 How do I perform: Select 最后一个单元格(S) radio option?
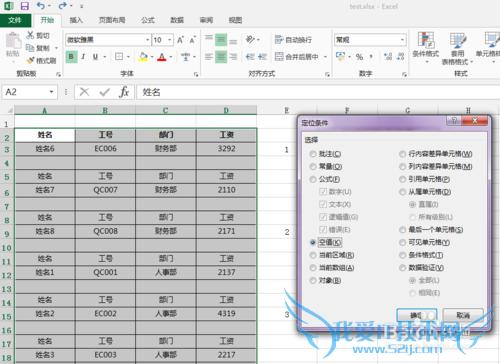[402, 230]
